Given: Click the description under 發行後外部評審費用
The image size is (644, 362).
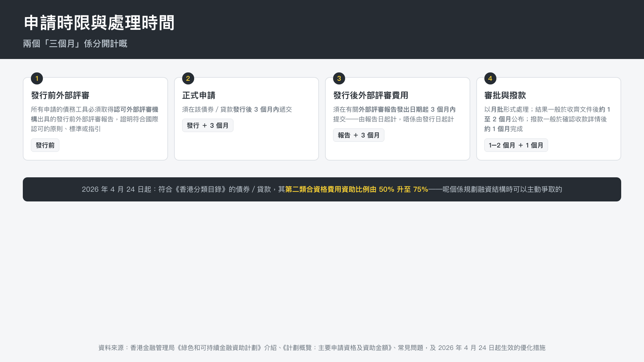Looking at the screenshot, I should coord(394,114).
